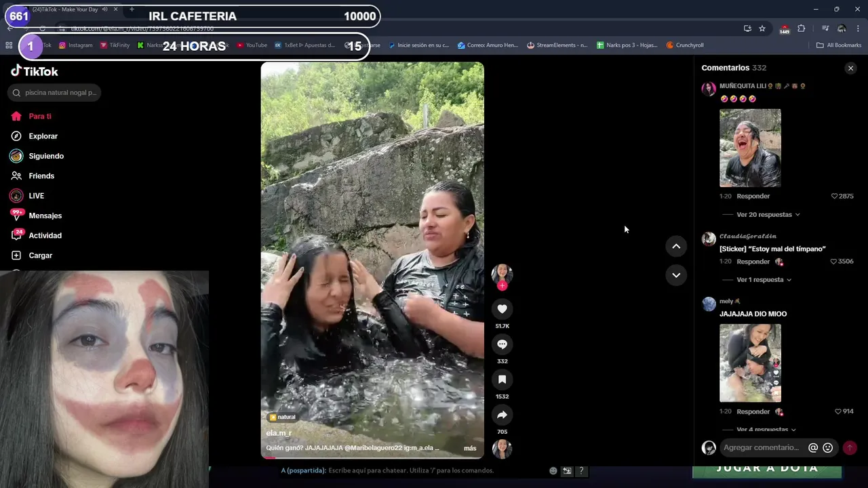The height and width of the screenshot is (488, 868).
Task: Open MUÑEQUITA LILI's profile avatar
Action: 709,89
